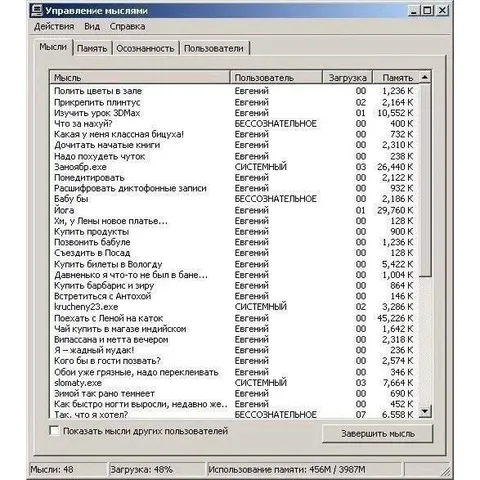Image resolution: width=480 pixels, height=480 pixels.
Task: Switch to the Осознанность tab
Action: (x=145, y=49)
